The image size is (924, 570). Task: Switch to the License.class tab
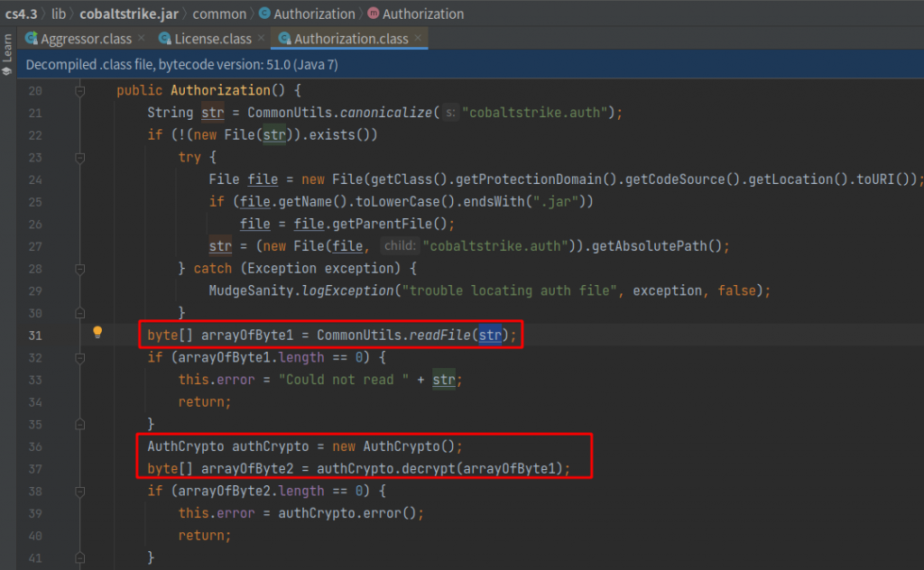pyautogui.click(x=213, y=39)
